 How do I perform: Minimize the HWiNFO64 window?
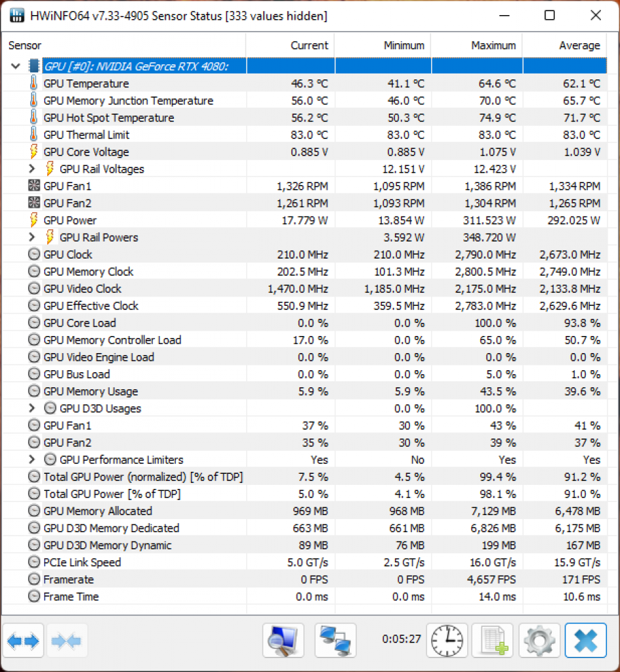(505, 16)
